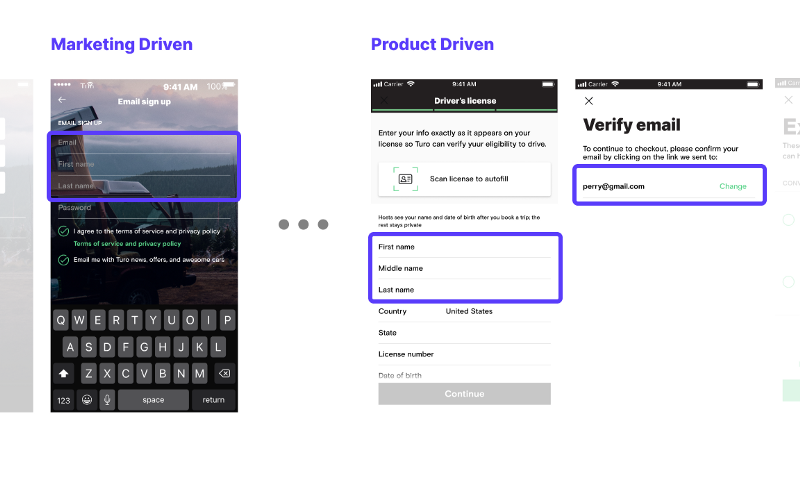Tap the emoji smiley key on keyboard
Viewport: 800px width, 486px height.
pos(87,400)
